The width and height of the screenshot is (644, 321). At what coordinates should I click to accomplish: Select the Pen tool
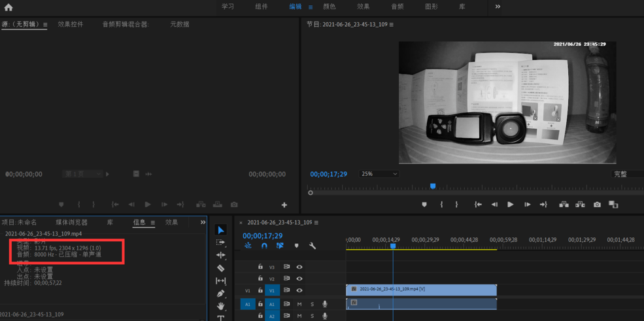click(x=221, y=294)
